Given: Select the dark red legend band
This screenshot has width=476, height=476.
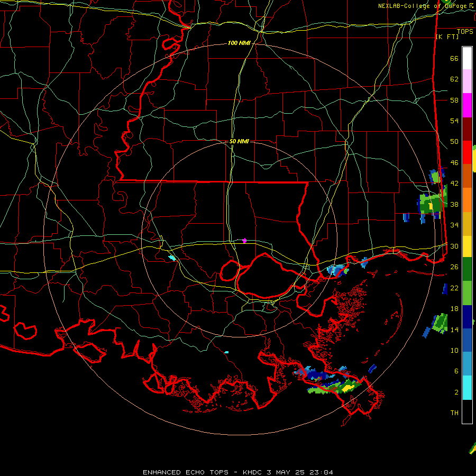Looking at the screenshot, I should coord(467,129).
